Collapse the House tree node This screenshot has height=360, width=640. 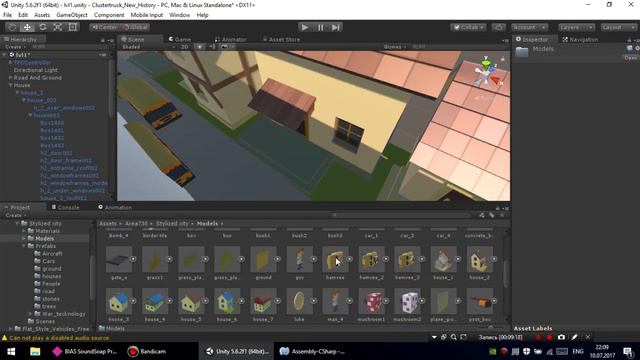click(11, 85)
